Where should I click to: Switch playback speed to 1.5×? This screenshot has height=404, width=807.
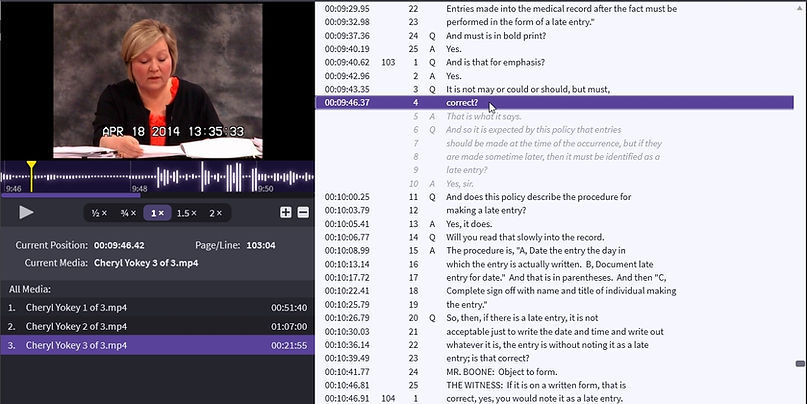pos(186,213)
